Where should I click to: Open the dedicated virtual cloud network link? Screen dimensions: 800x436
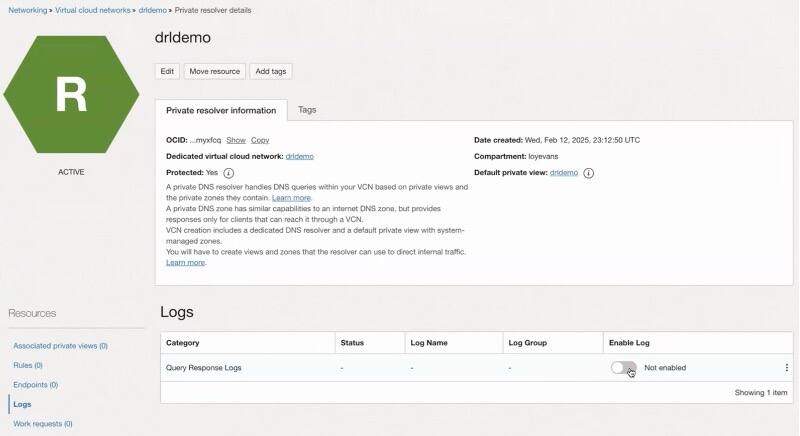coord(300,156)
